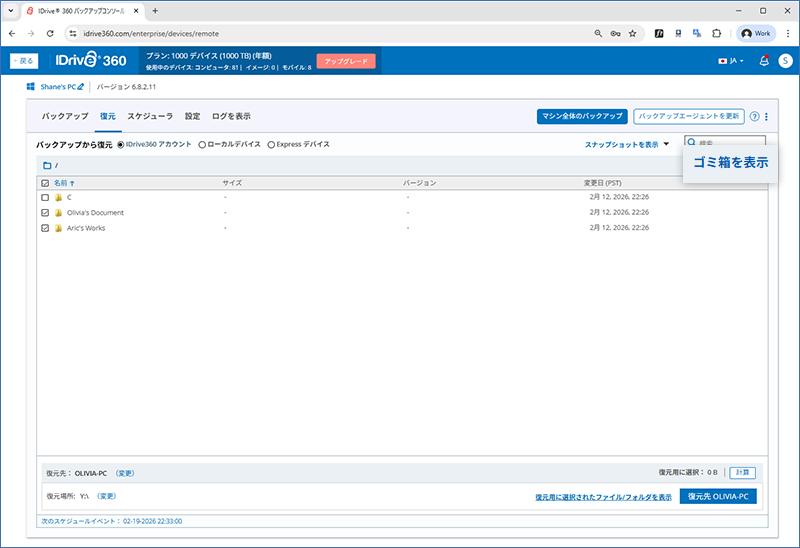Click the 復元先 OLIVIA-PC button
This screenshot has height=548, width=800.
pyautogui.click(x=717, y=496)
